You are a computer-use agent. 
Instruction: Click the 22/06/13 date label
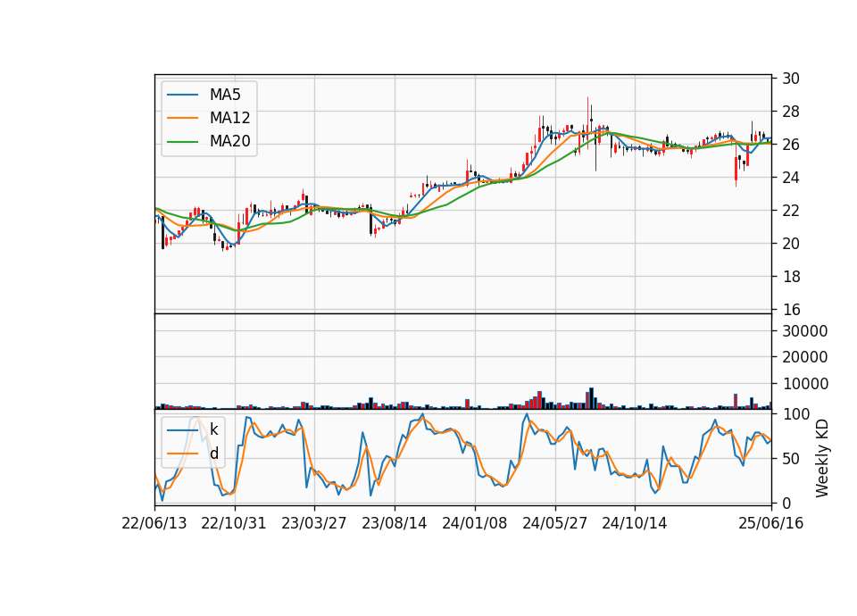pyautogui.click(x=154, y=523)
